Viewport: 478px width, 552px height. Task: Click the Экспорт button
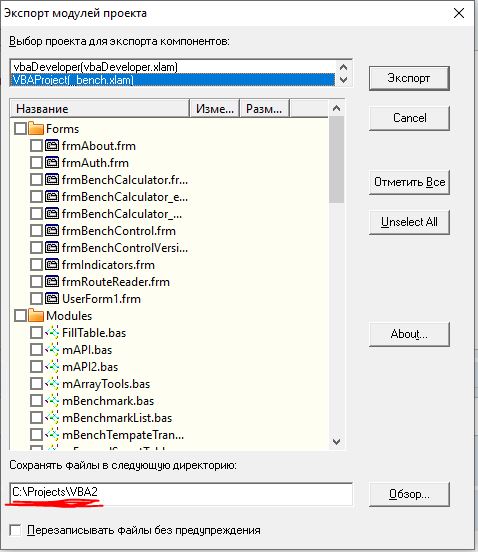coord(409,78)
